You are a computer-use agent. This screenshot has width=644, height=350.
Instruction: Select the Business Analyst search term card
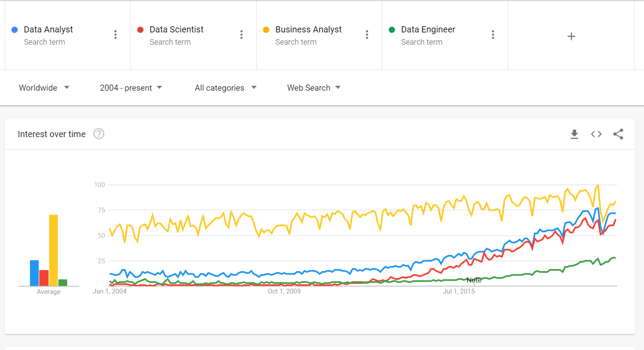[x=315, y=35]
